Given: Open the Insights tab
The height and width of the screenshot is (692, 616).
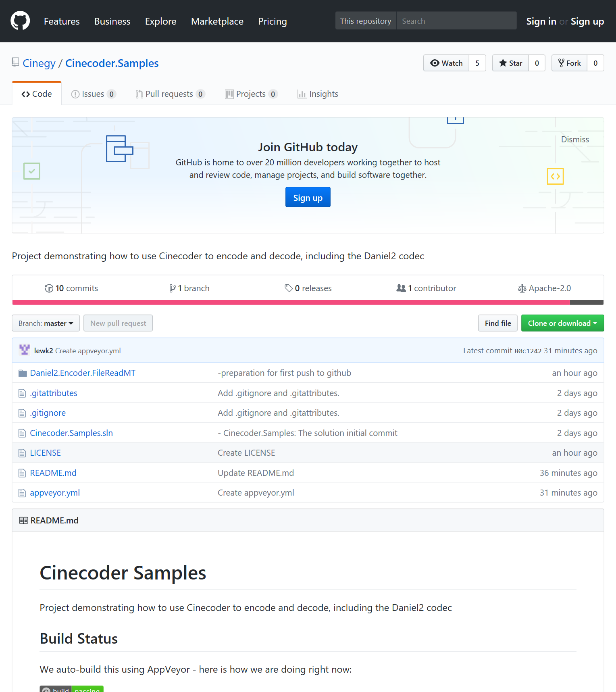Looking at the screenshot, I should tap(318, 94).
